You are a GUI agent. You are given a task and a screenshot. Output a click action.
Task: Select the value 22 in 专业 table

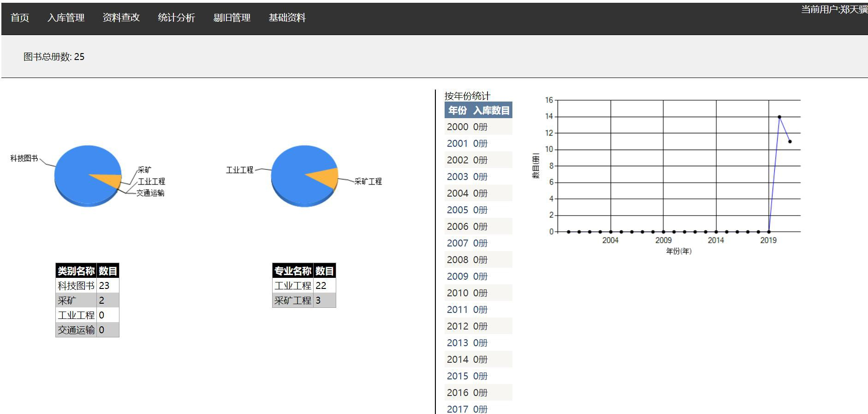click(325, 286)
